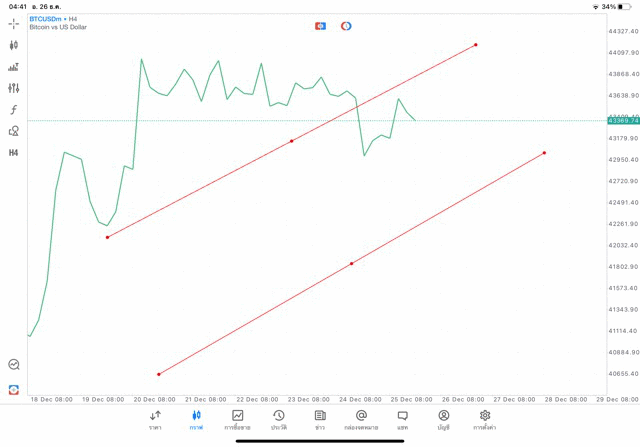This screenshot has height=447, width=640.
Task: Open the ประวัติ (History) tab
Action: coord(278,419)
